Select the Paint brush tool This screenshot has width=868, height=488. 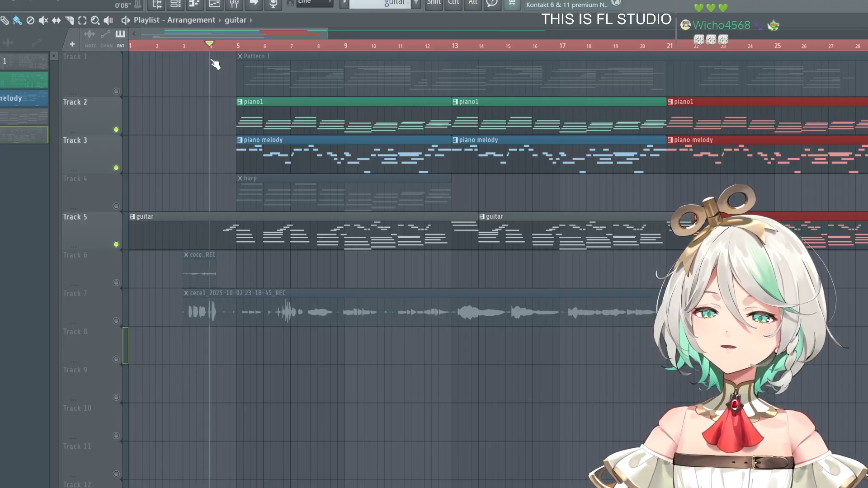point(18,20)
